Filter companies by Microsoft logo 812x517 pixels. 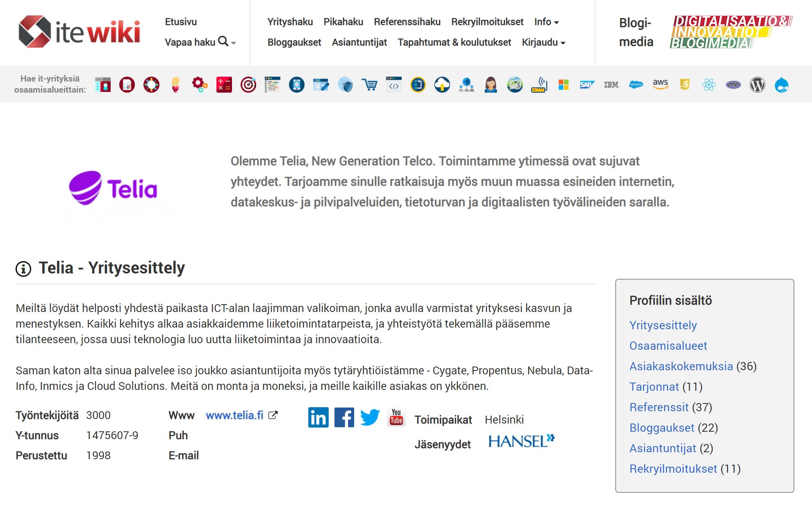564,85
